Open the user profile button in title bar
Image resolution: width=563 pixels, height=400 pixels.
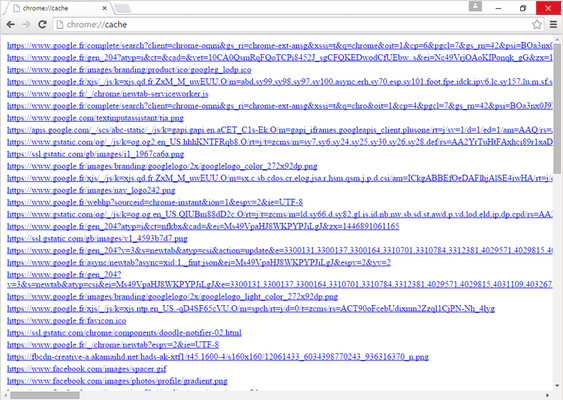click(475, 6)
